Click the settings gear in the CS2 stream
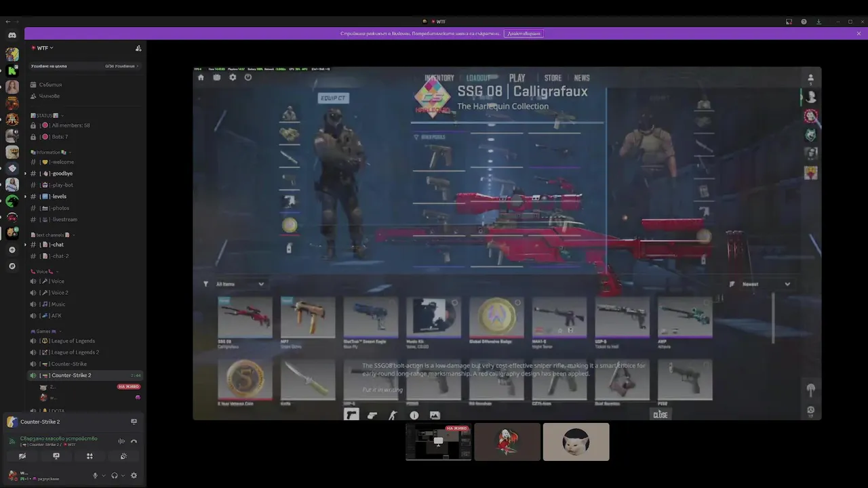868x488 pixels. click(x=233, y=77)
